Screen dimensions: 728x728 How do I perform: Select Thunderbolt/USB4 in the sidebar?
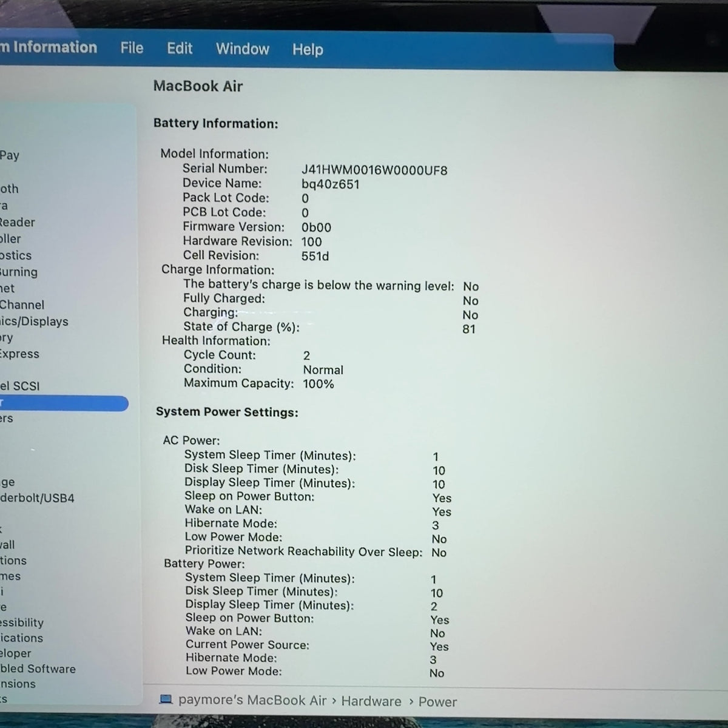click(37, 498)
